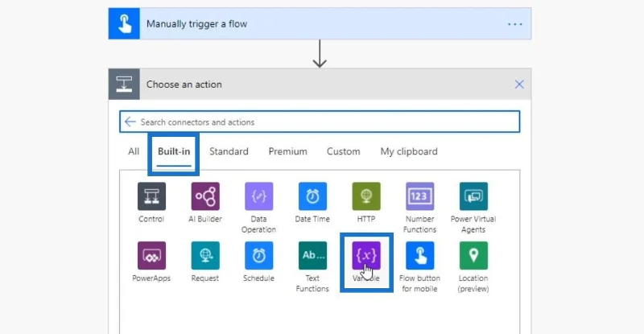Select the HTTP connector
This screenshot has width=644, height=334.
tap(366, 196)
